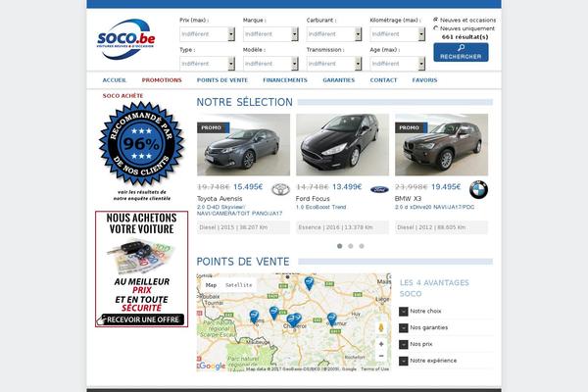Viewport: 588px width, 392px height.
Task: Open the 96% customer recommendation badge
Action: (x=142, y=143)
